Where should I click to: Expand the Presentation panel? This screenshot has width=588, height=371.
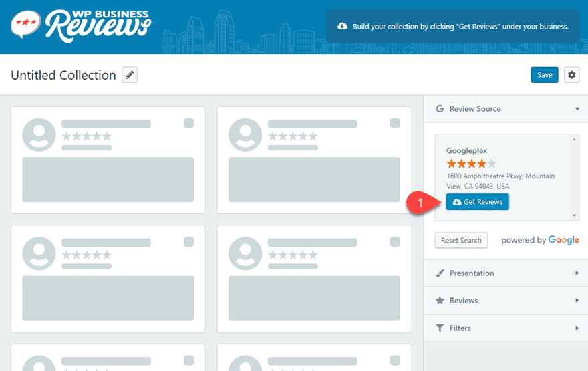tap(506, 273)
